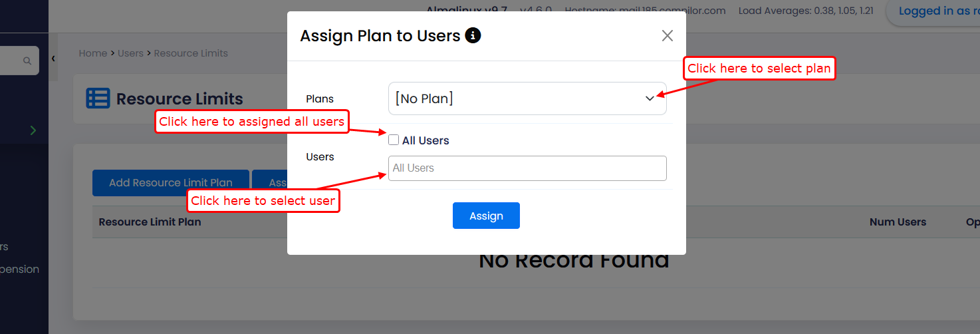Screen dimensions: 980x334
Task: Click the sidebar search magnifier icon
Action: click(27, 61)
